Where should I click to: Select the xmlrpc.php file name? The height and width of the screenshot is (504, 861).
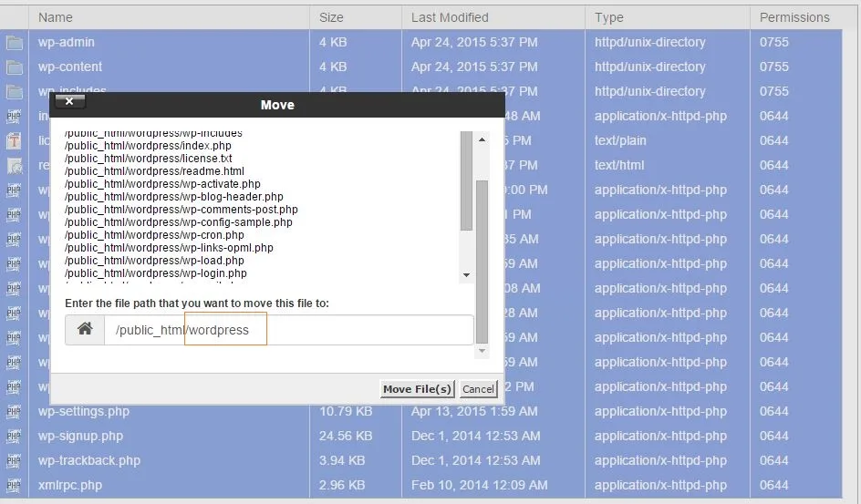pos(69,486)
